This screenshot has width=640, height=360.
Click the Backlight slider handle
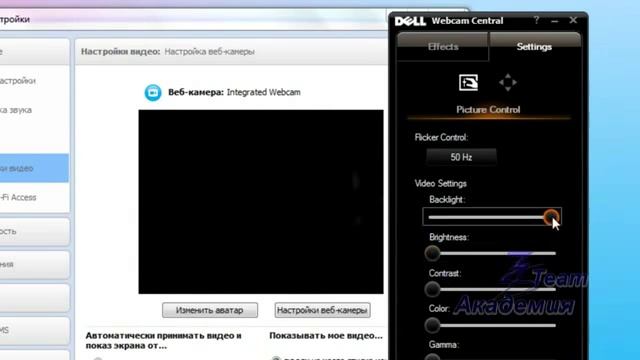tap(551, 217)
